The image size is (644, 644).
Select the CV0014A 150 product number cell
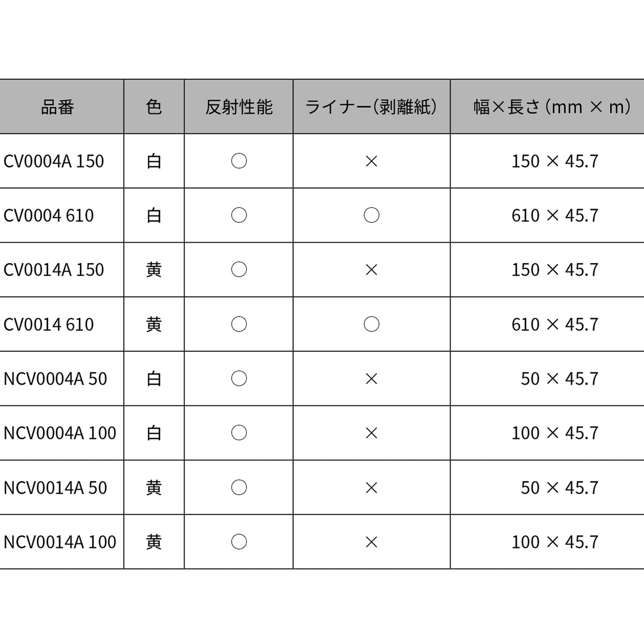[54, 270]
